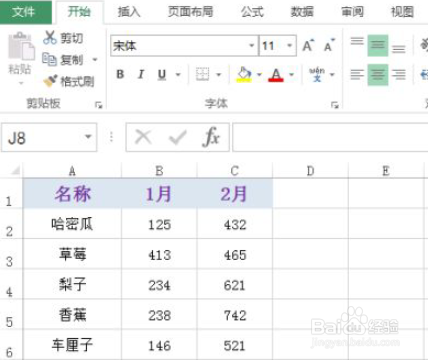The width and height of the screenshot is (428, 360).
Task: Select column E header
Action: [x=386, y=171]
